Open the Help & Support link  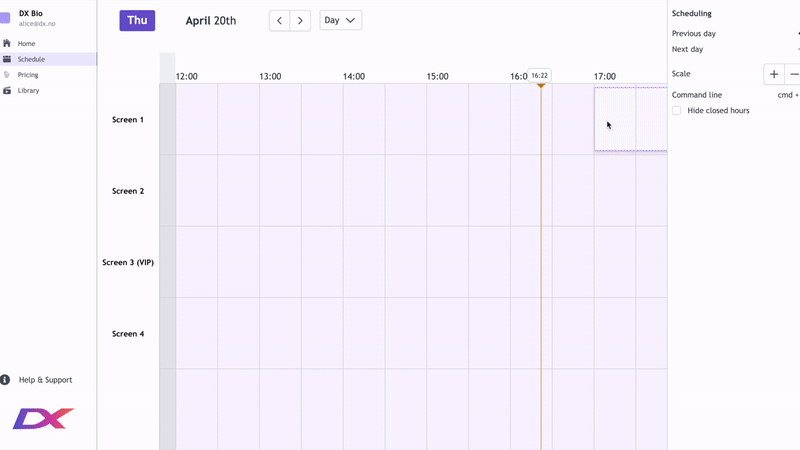click(45, 380)
